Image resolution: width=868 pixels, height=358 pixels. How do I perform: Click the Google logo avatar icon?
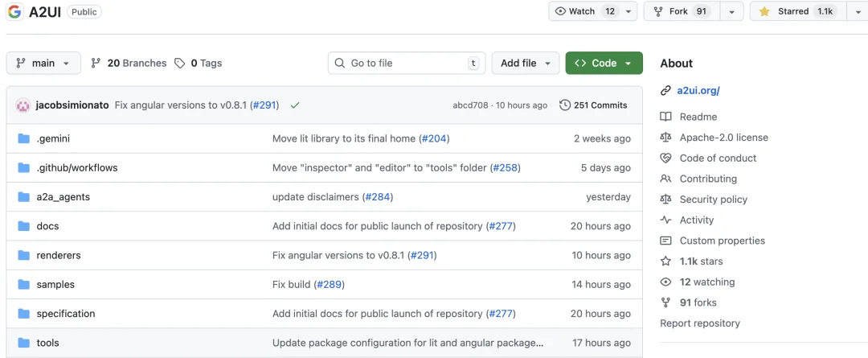(x=14, y=12)
